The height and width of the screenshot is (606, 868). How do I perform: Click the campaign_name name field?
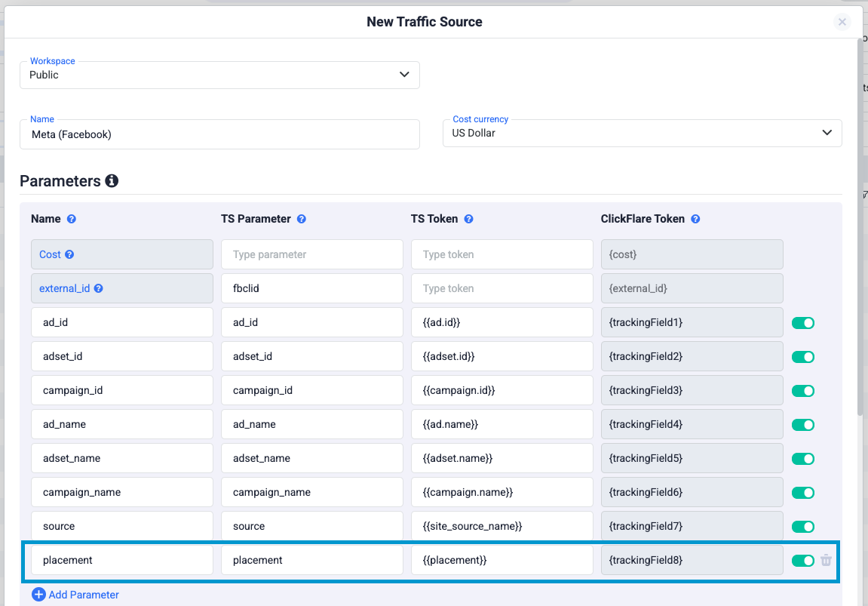coord(121,492)
